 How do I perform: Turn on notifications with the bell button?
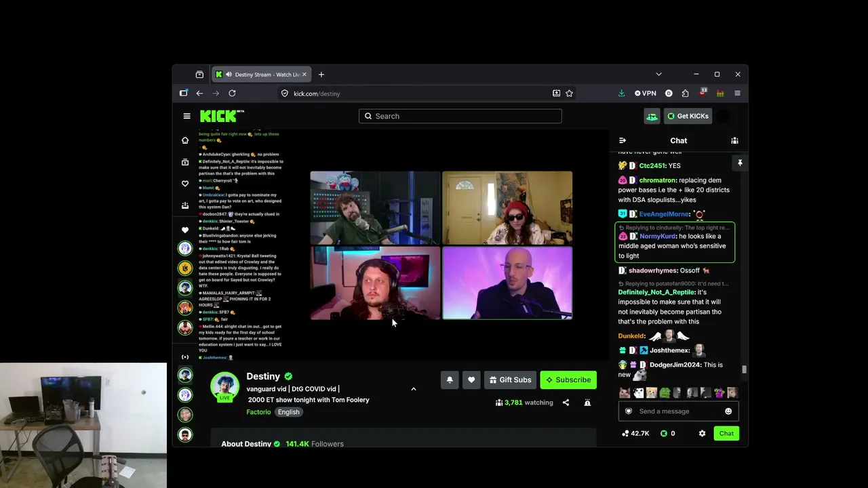click(450, 380)
